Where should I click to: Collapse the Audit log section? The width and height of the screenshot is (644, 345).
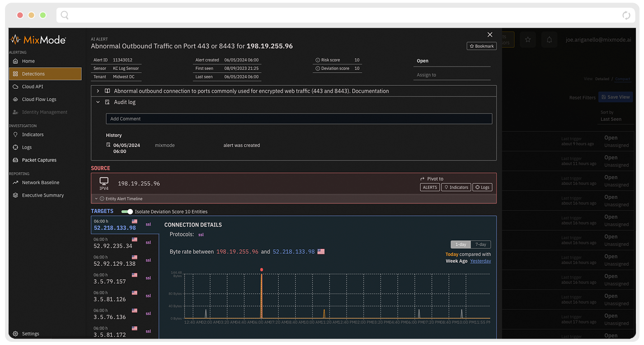point(98,103)
